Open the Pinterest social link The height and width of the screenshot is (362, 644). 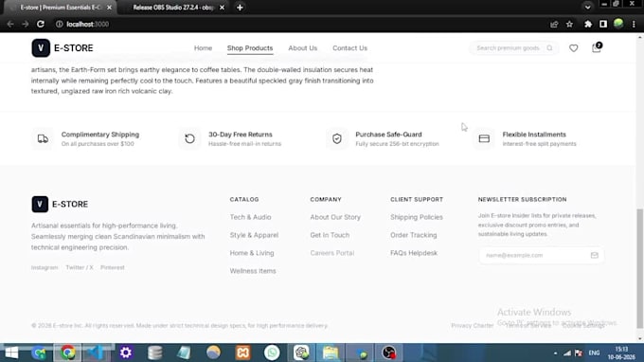[x=112, y=267]
